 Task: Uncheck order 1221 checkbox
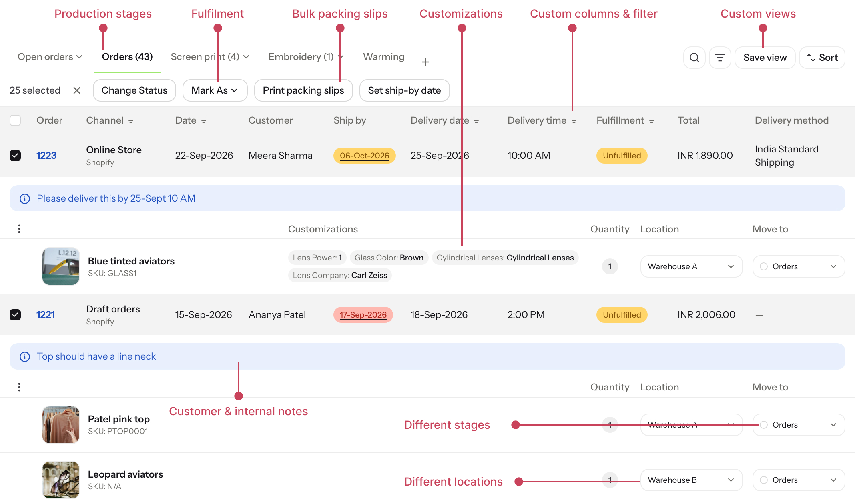(15, 315)
